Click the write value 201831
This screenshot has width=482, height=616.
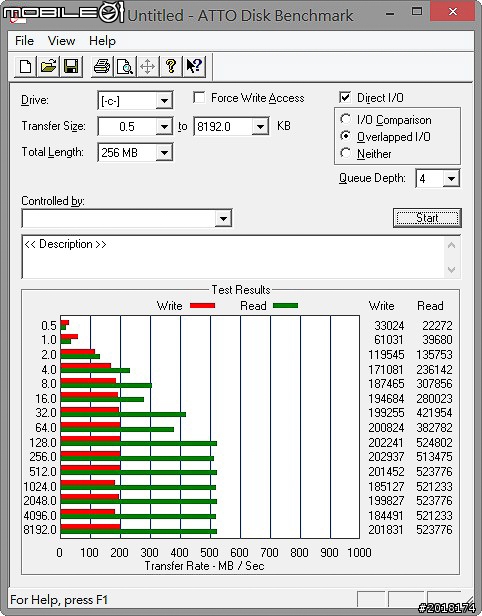386,530
